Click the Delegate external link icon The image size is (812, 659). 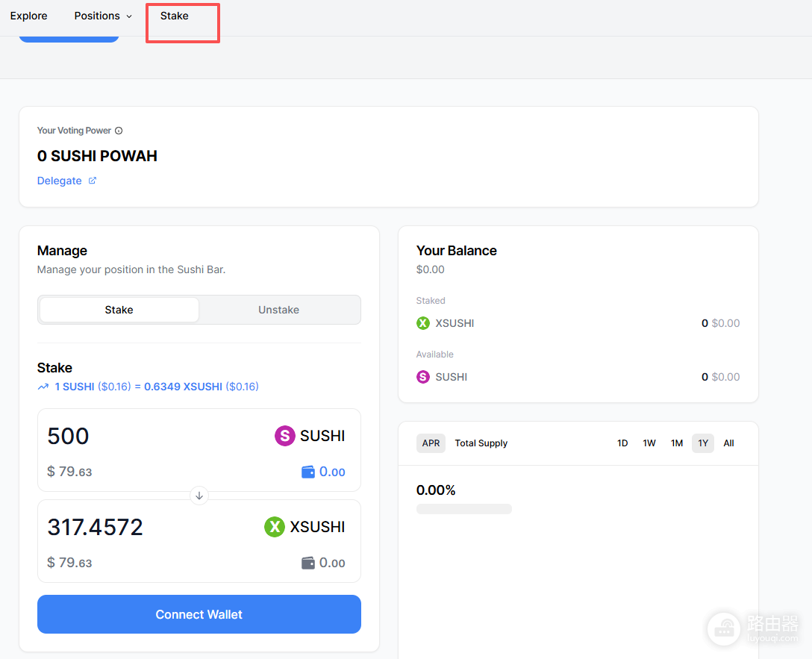(x=93, y=180)
